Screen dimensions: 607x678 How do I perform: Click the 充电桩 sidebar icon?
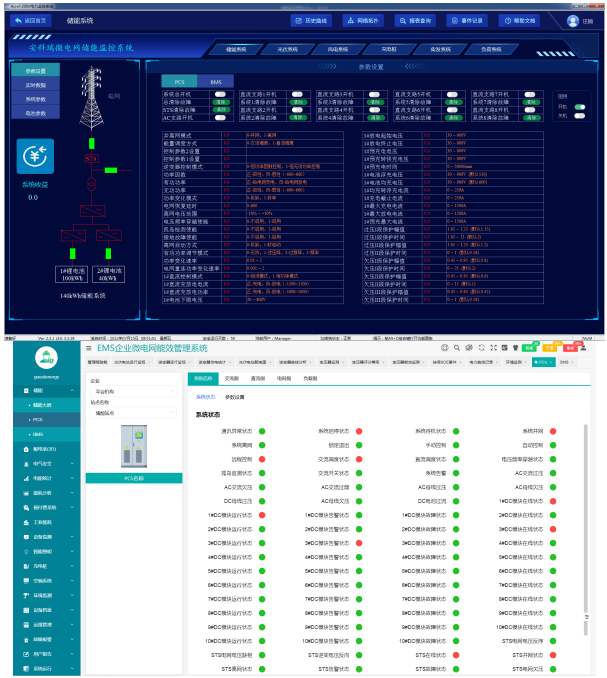coord(26,566)
